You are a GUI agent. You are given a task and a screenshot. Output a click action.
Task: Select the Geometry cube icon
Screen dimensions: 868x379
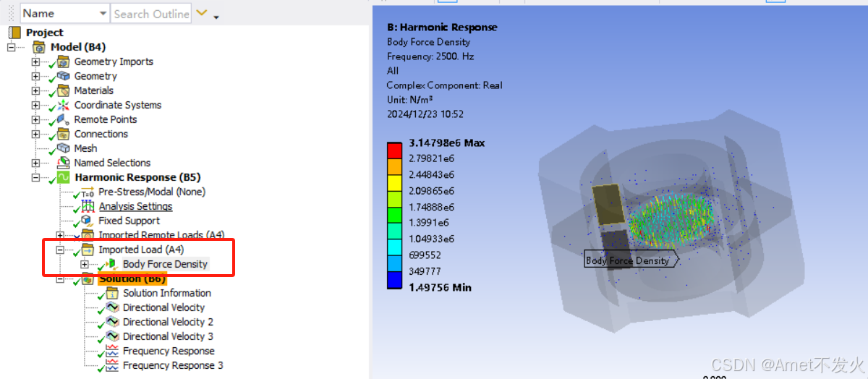click(63, 76)
